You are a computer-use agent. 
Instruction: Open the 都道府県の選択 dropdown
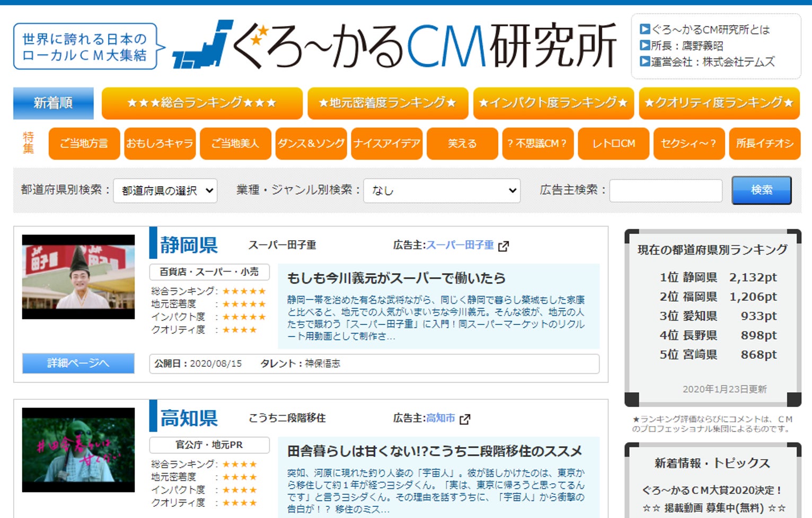pyautogui.click(x=165, y=190)
